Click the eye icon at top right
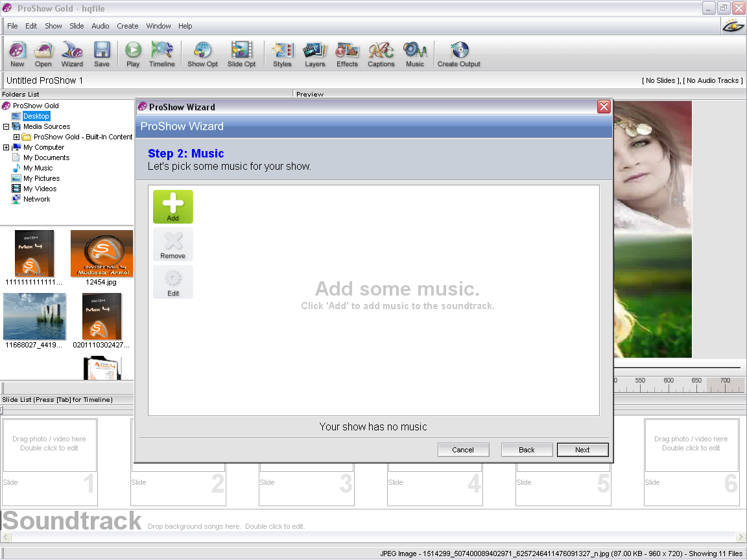Screen dimensions: 747x560 (x=733, y=26)
